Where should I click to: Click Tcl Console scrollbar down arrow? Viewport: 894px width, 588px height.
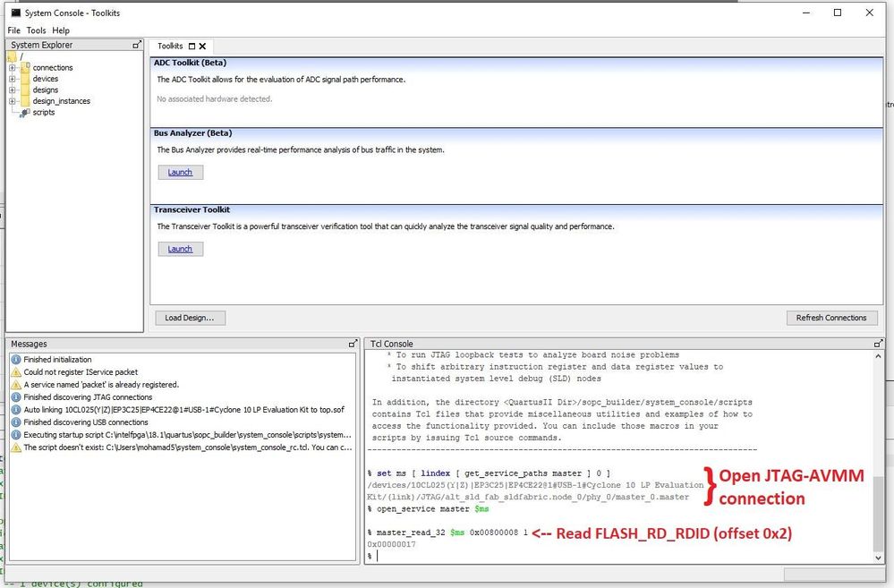[878, 558]
